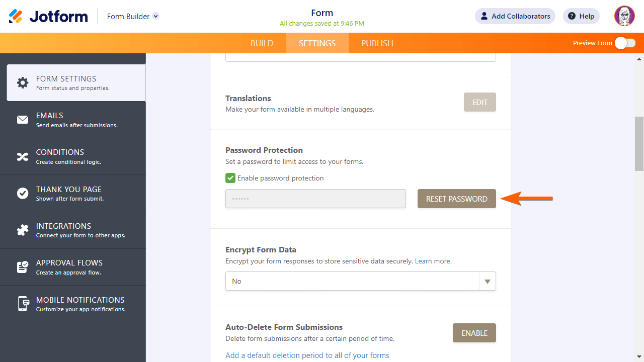Click the Emails envelope icon
644x362 pixels.
[23, 120]
